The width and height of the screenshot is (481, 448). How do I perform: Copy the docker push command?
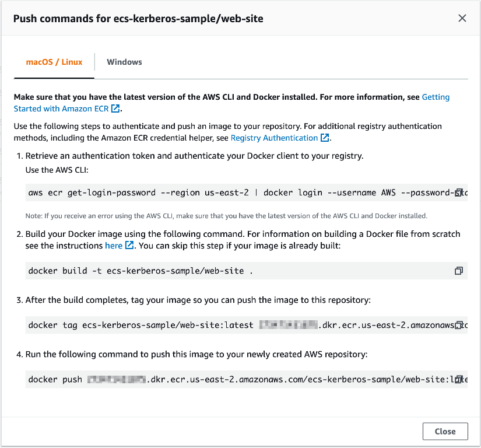[459, 379]
